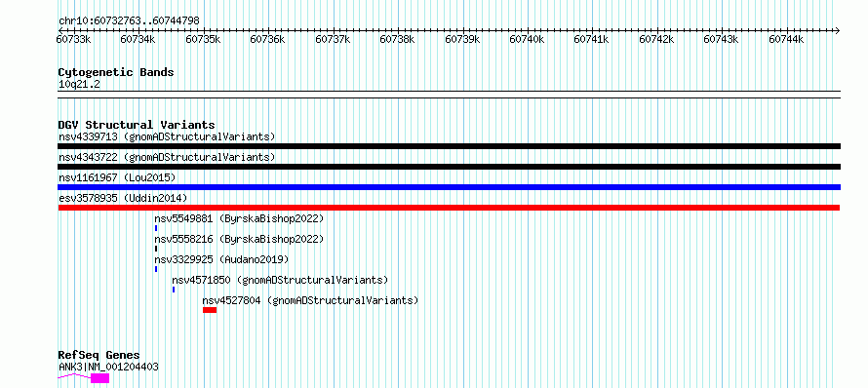Open the nsv5549881 (ByrskaBishop2022) label

239,218
